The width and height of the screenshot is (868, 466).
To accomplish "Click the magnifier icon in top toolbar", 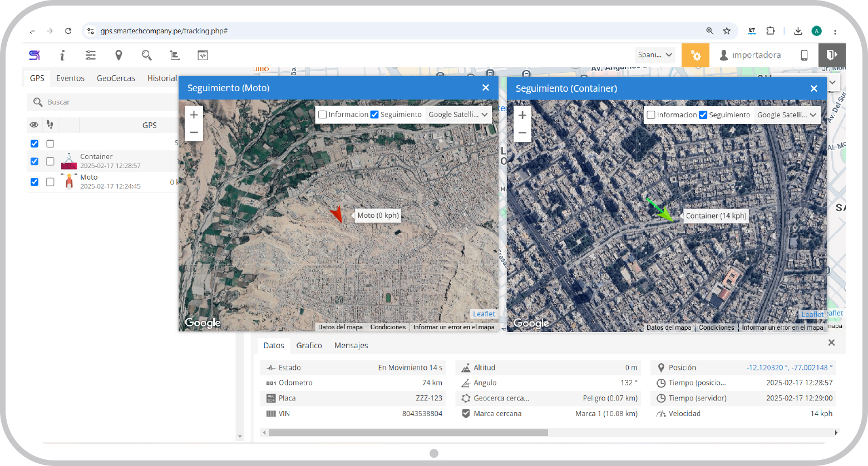I will (x=146, y=55).
